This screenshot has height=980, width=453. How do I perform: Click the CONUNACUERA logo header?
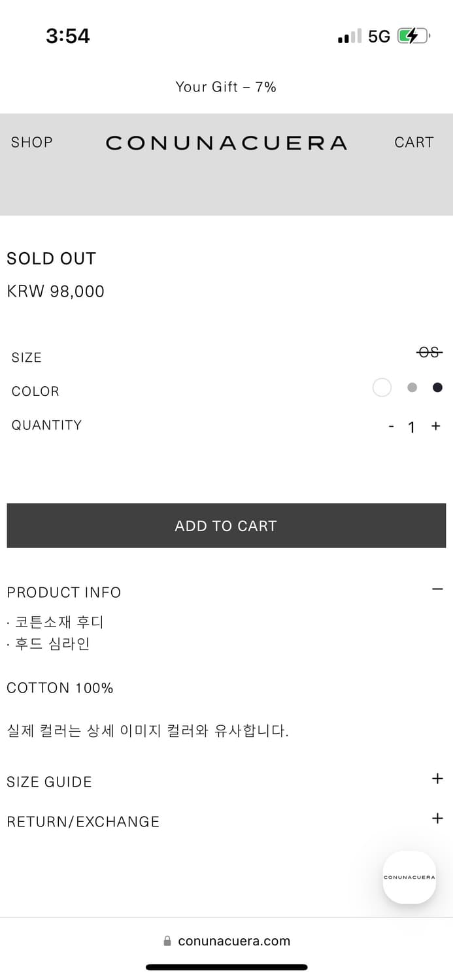(x=226, y=142)
